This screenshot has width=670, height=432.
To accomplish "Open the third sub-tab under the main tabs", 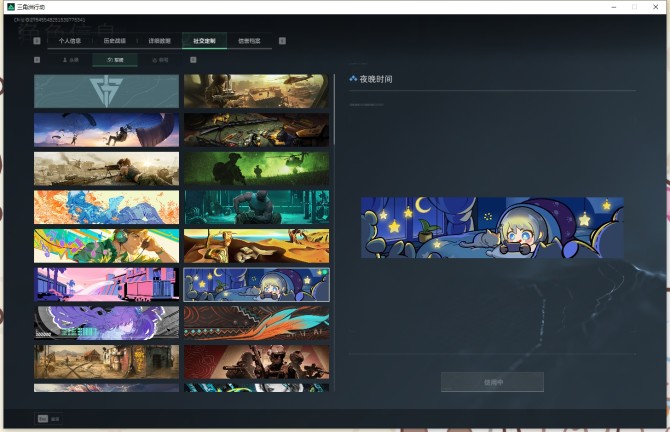I will point(160,60).
